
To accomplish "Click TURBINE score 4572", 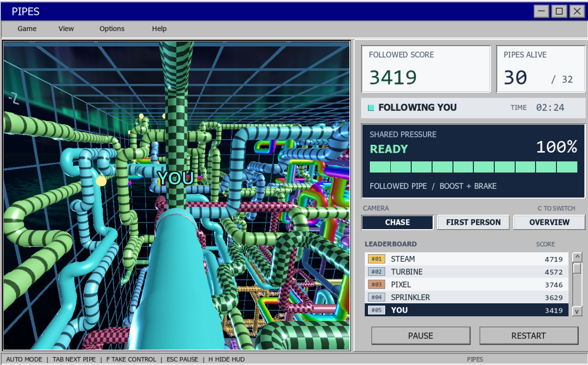I will click(x=554, y=272).
